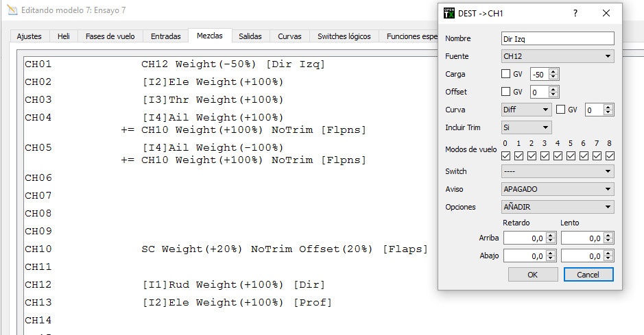Viewport: 644px width, 335px height.
Task: Click the help question mark in dialog title bar
Action: pos(575,13)
